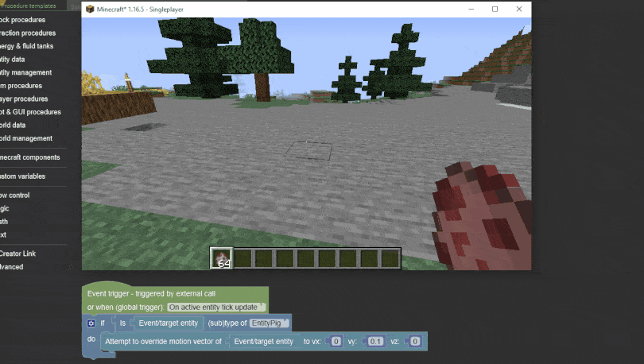Open the EntityPig type dropdown
Image resolution: width=644 pixels, height=364 pixels.
270,323
